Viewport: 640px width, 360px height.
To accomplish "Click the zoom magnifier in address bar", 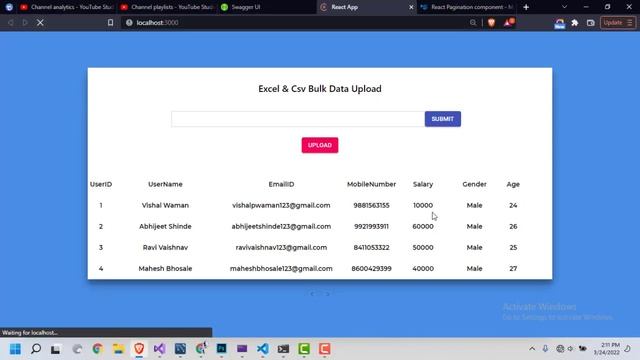I will tap(473, 23).
